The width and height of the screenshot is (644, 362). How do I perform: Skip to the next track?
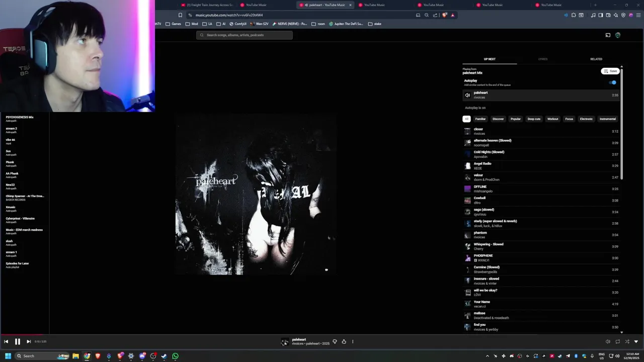(x=29, y=341)
